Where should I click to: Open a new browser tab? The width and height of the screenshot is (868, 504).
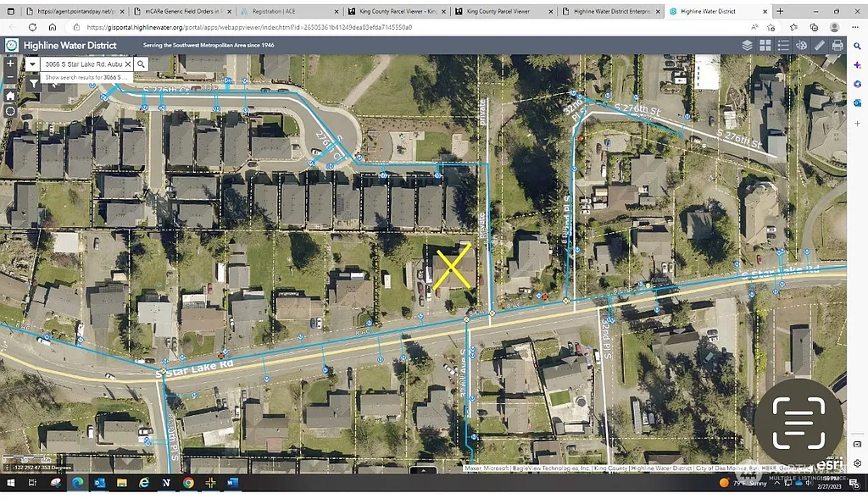pyautogui.click(x=780, y=11)
